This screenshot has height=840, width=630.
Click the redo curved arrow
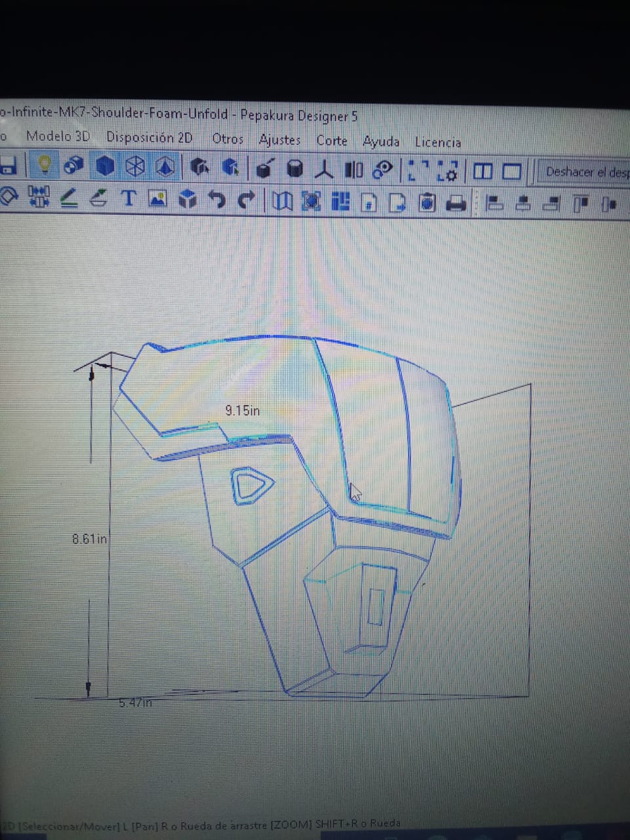coord(246,201)
